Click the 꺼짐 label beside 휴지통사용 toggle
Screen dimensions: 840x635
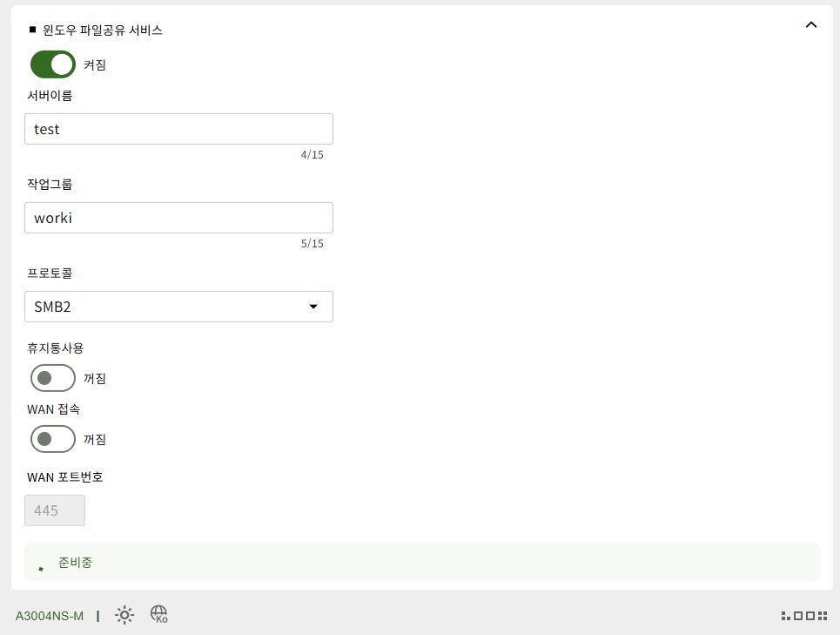pos(95,378)
